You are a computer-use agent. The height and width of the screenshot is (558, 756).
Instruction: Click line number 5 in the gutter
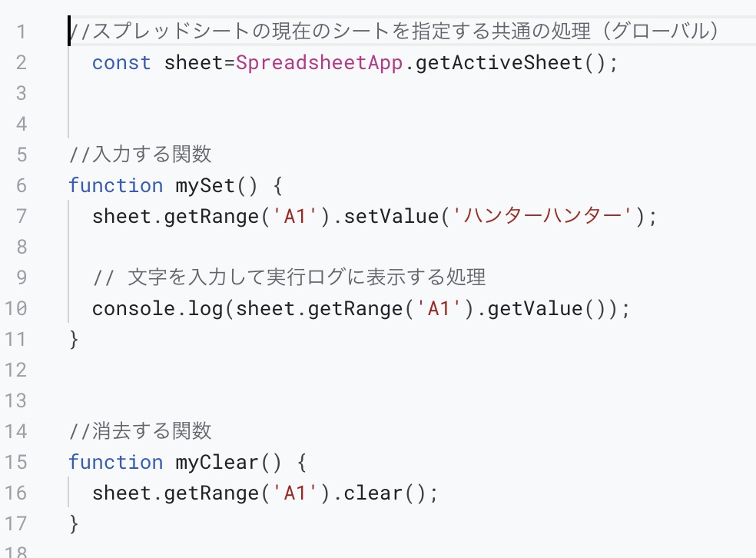[x=22, y=154]
